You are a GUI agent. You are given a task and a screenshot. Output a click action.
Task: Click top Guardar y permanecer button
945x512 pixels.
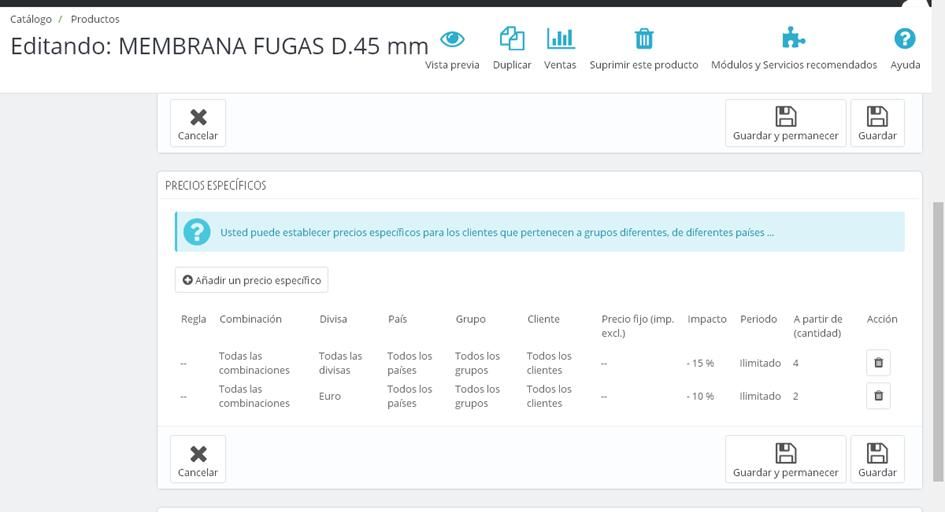[x=785, y=123]
